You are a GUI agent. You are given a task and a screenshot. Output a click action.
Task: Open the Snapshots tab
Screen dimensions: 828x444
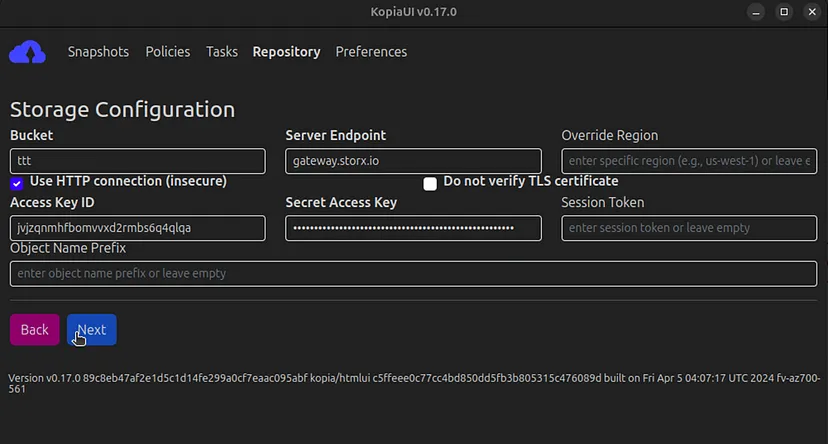(98, 52)
